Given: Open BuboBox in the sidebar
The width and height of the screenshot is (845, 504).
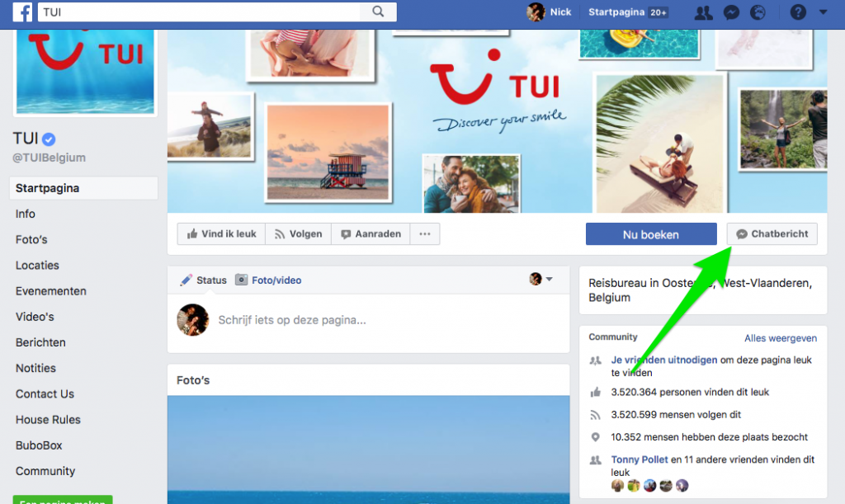Looking at the screenshot, I should click(39, 445).
